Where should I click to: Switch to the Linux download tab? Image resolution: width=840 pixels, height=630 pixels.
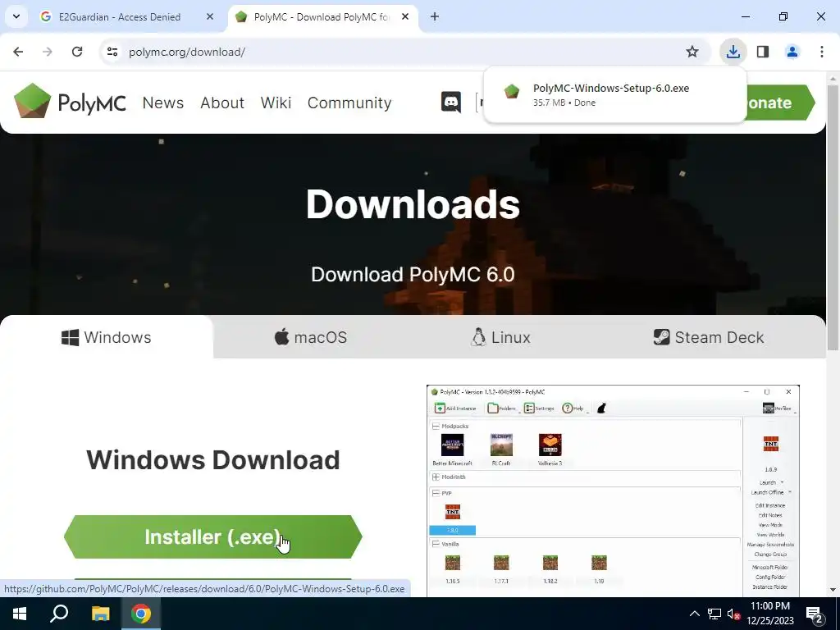500,337
